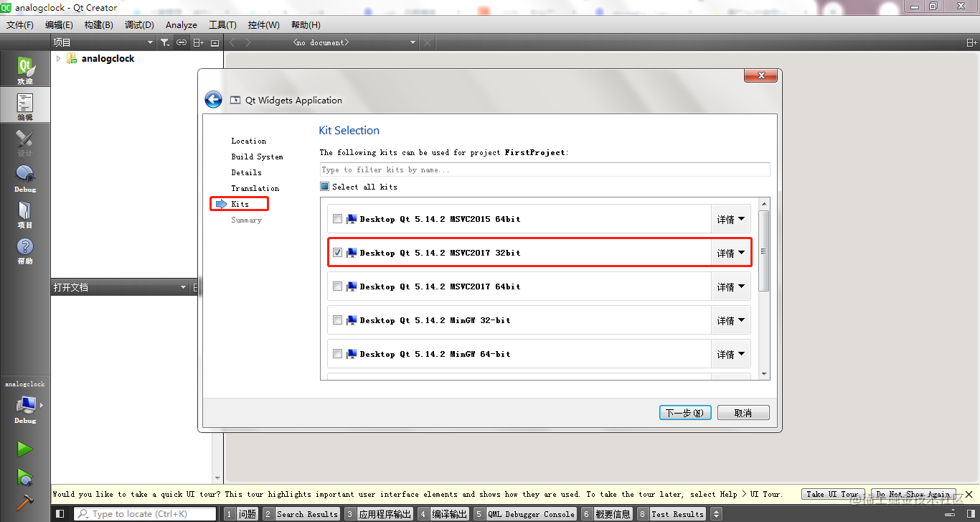Viewport: 980px width, 522px height.
Task: Open filter tree options in Projects pane
Action: click(x=165, y=42)
